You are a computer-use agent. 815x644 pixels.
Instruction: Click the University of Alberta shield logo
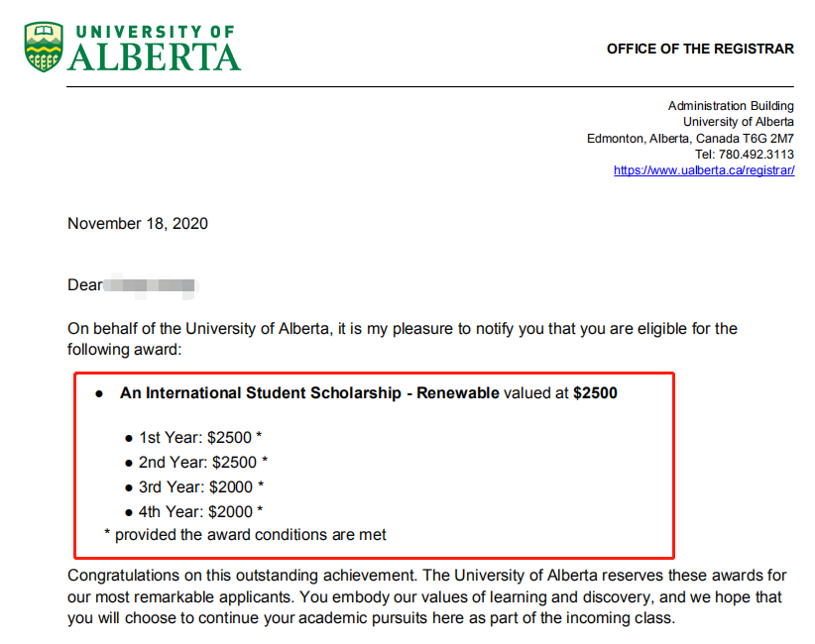pyautogui.click(x=44, y=47)
